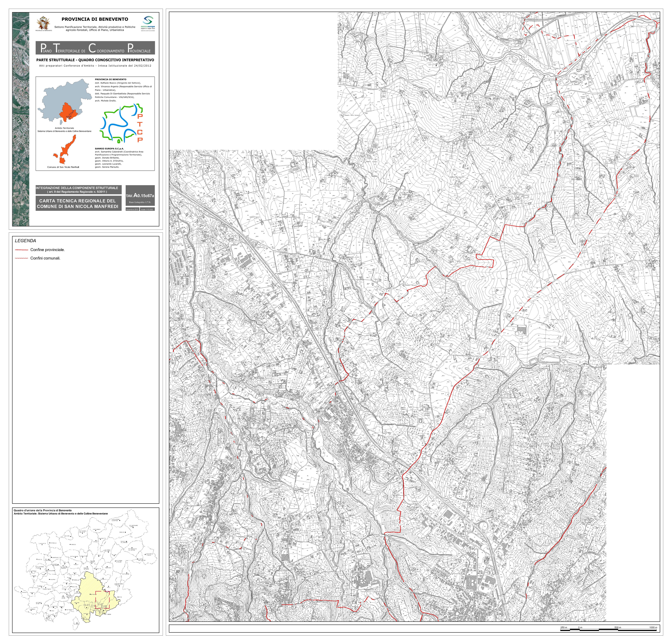The image size is (669, 644).
Task: Click 'geom. Donato Brillante,' credit line
Action: click(x=107, y=158)
